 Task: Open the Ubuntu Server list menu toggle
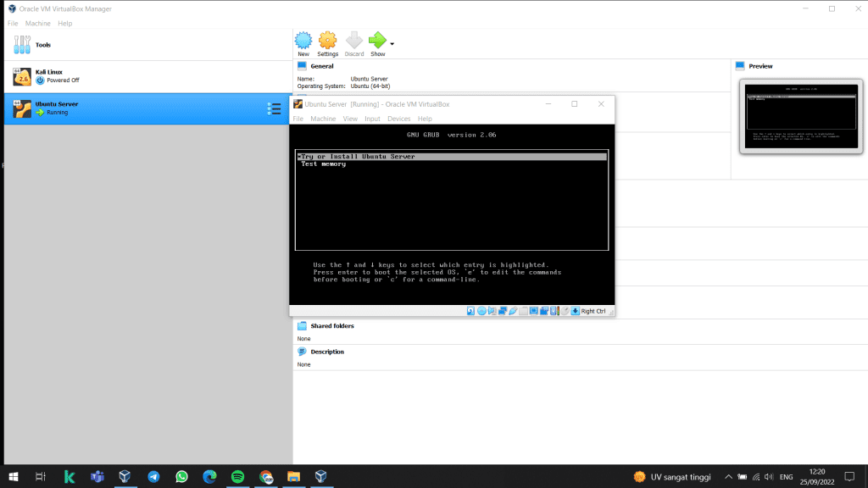[x=274, y=108]
